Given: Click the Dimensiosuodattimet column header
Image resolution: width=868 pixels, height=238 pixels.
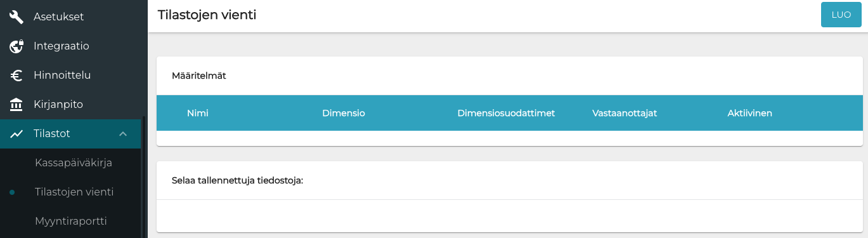Looking at the screenshot, I should click(506, 113).
